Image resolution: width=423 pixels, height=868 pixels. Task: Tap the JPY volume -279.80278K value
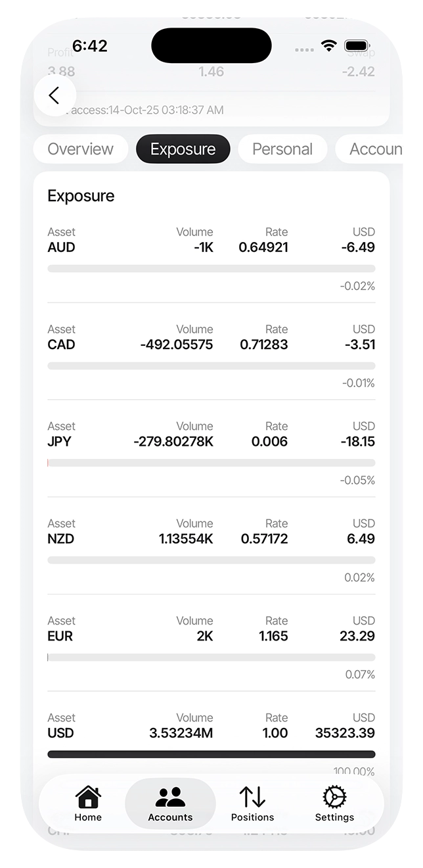tap(173, 442)
